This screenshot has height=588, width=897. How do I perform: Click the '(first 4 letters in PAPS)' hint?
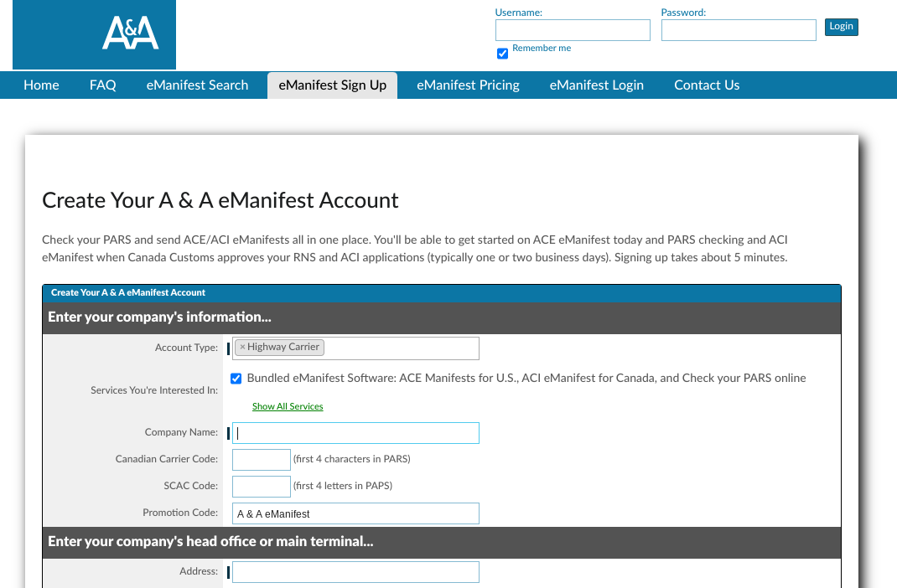pos(343,486)
